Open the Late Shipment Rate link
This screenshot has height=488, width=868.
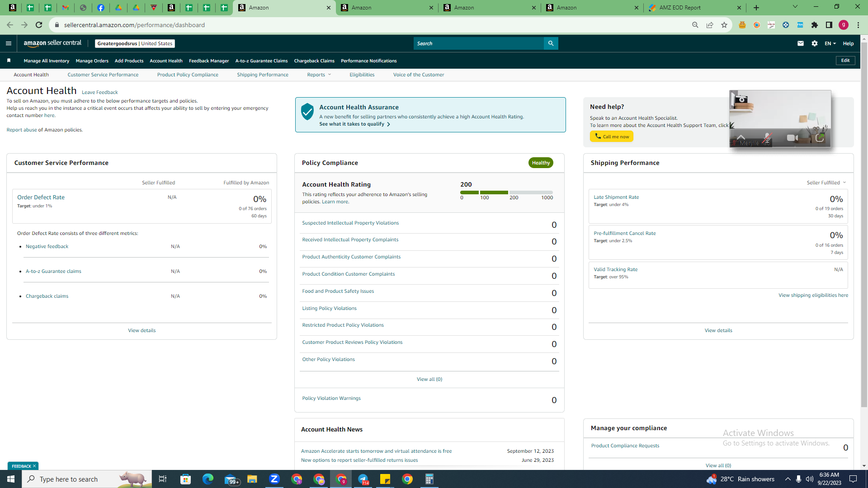coord(616,197)
